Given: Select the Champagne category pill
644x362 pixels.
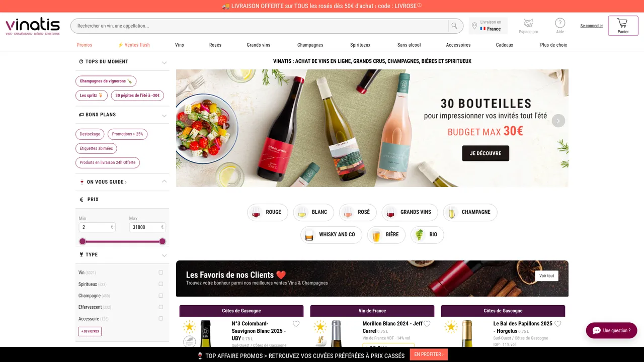Looking at the screenshot, I should [x=470, y=212].
